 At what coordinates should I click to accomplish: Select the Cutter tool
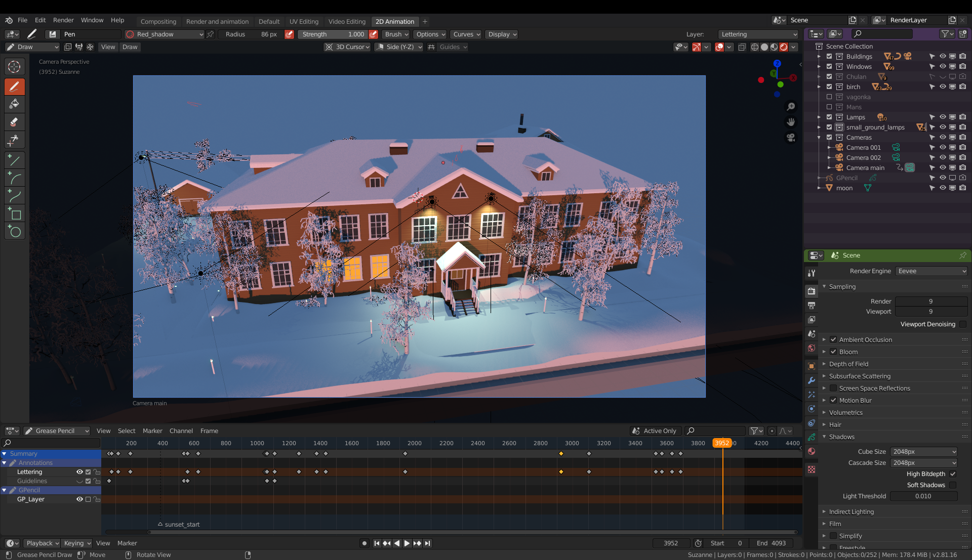coord(14,140)
